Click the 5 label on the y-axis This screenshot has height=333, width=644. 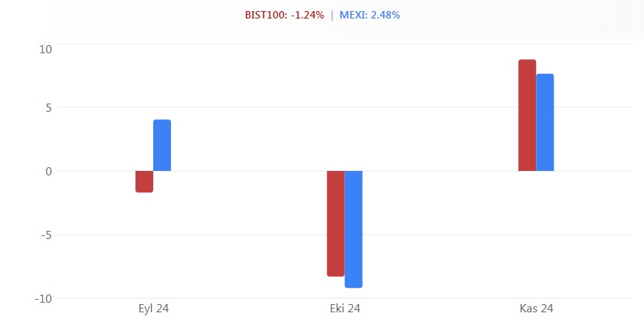pos(49,107)
